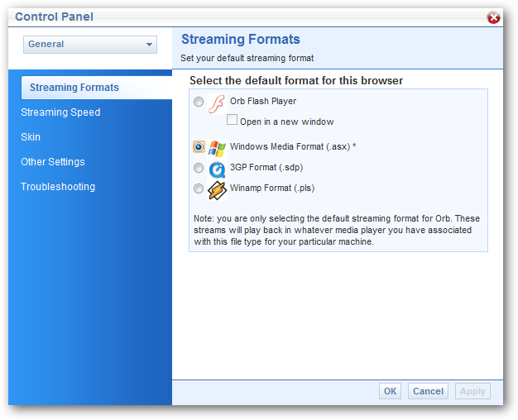Open the Skin settings page
The width and height of the screenshot is (518, 420).
tap(31, 137)
